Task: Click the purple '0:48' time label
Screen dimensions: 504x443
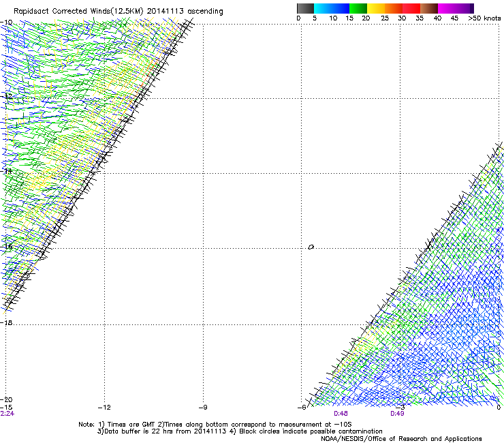Action: pos(341,414)
